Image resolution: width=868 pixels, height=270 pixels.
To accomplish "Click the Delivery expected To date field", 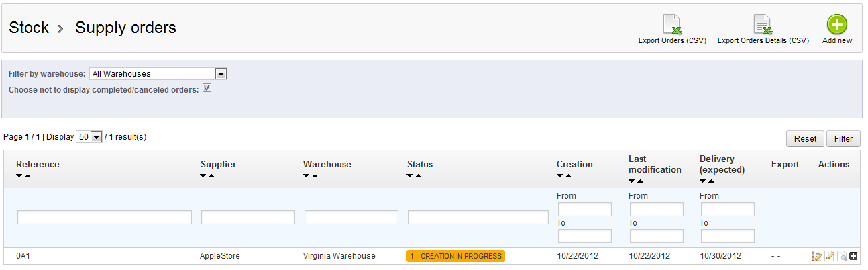I will (x=728, y=236).
